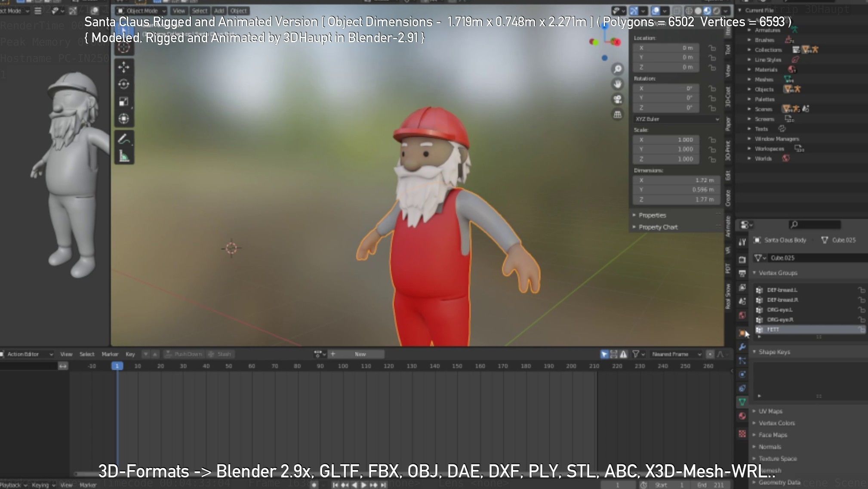Jump to the first frame button

[336, 485]
